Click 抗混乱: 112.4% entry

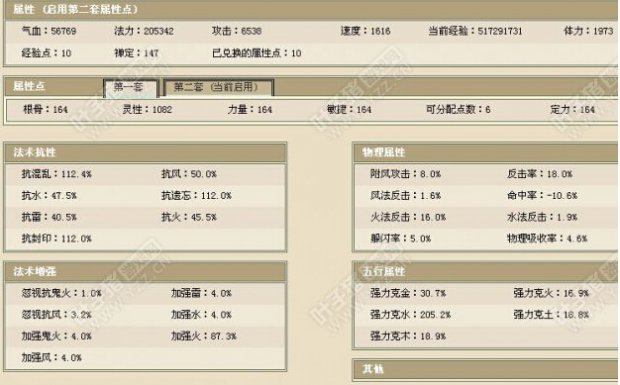(x=57, y=174)
